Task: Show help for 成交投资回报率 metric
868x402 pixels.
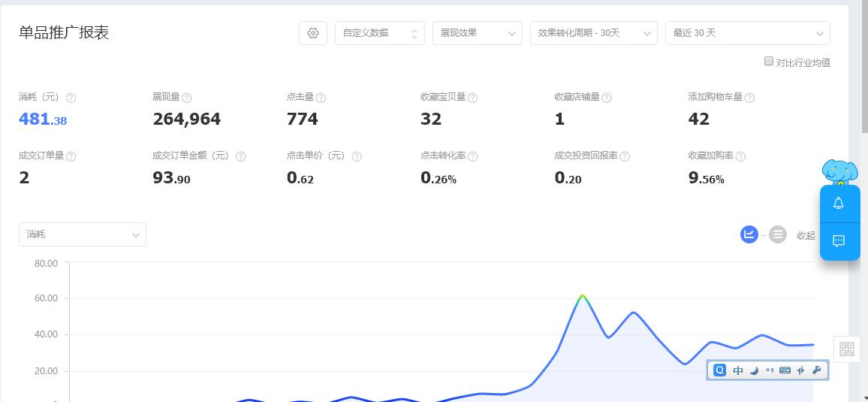Action: (x=624, y=157)
